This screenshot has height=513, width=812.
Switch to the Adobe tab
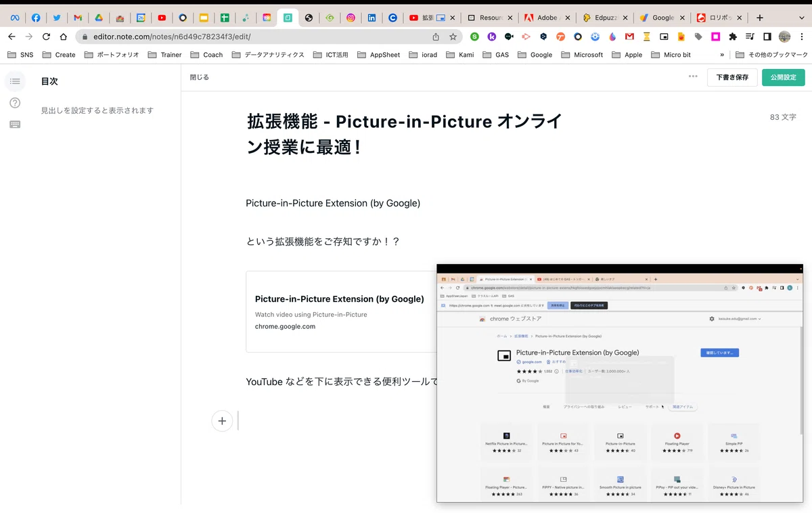546,18
